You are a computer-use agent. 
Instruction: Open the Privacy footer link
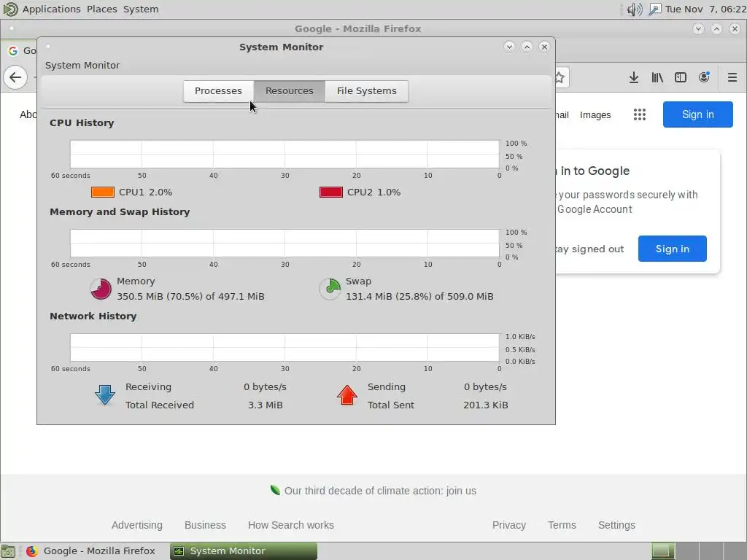click(508, 525)
